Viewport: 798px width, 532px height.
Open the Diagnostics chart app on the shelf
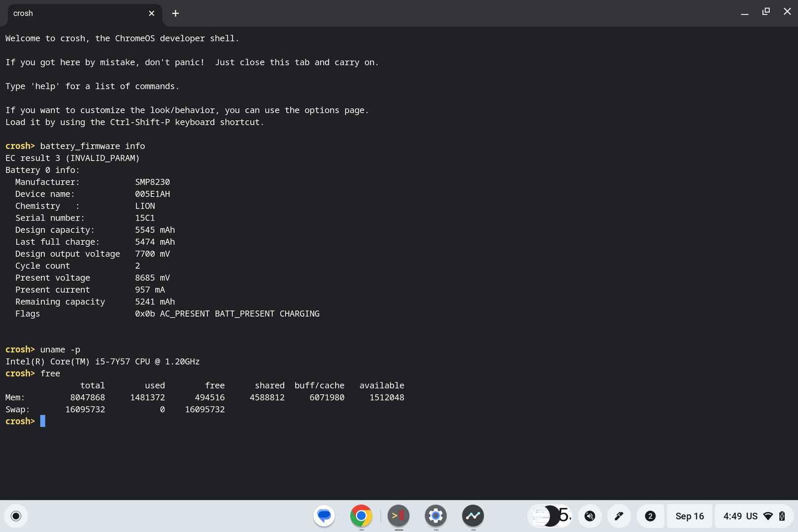tap(473, 516)
